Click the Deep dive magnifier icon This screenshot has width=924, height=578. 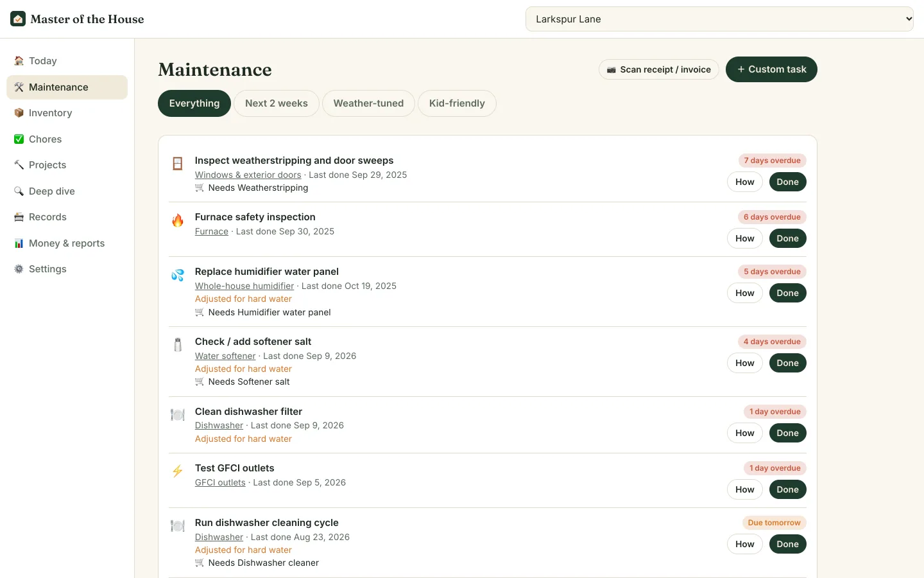click(x=19, y=191)
